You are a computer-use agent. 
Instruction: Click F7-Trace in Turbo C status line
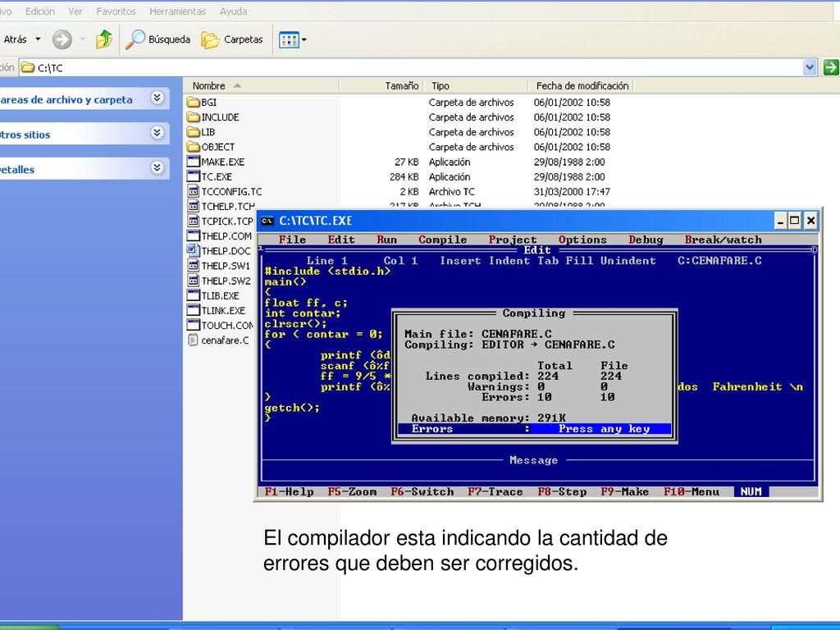(x=495, y=492)
